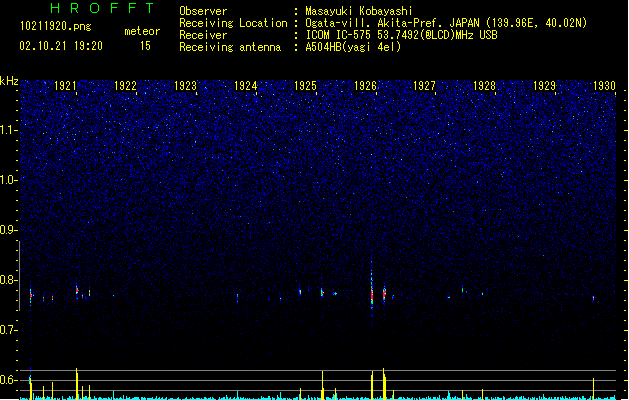Click the ICOM IC-575 receiver text
629x400 pixels.
pos(402,35)
